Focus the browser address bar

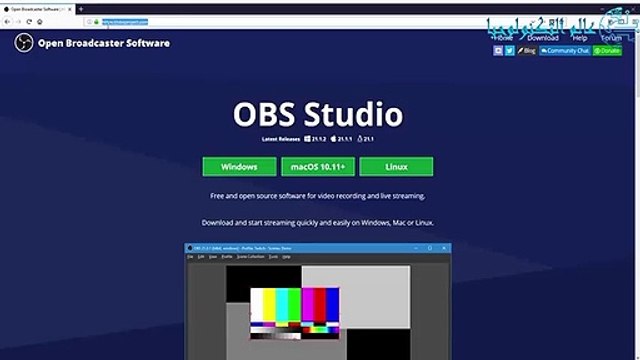pyautogui.click(x=286, y=22)
